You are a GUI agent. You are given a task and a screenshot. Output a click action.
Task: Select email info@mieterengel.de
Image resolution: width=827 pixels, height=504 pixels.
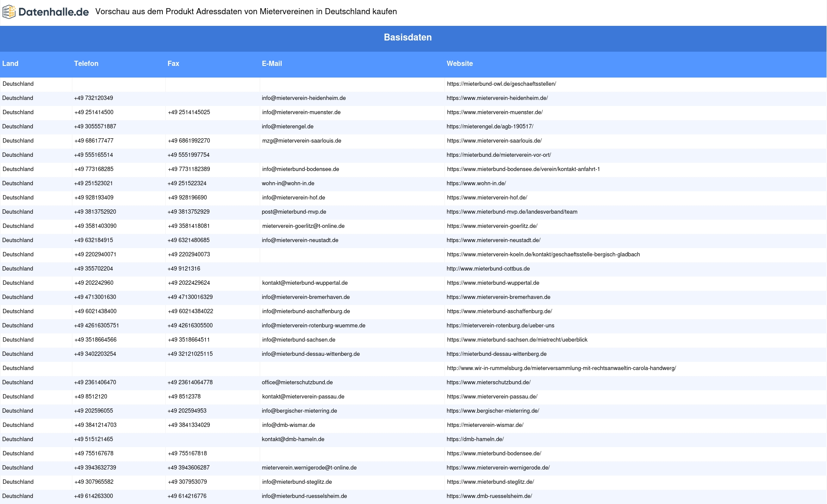point(288,127)
